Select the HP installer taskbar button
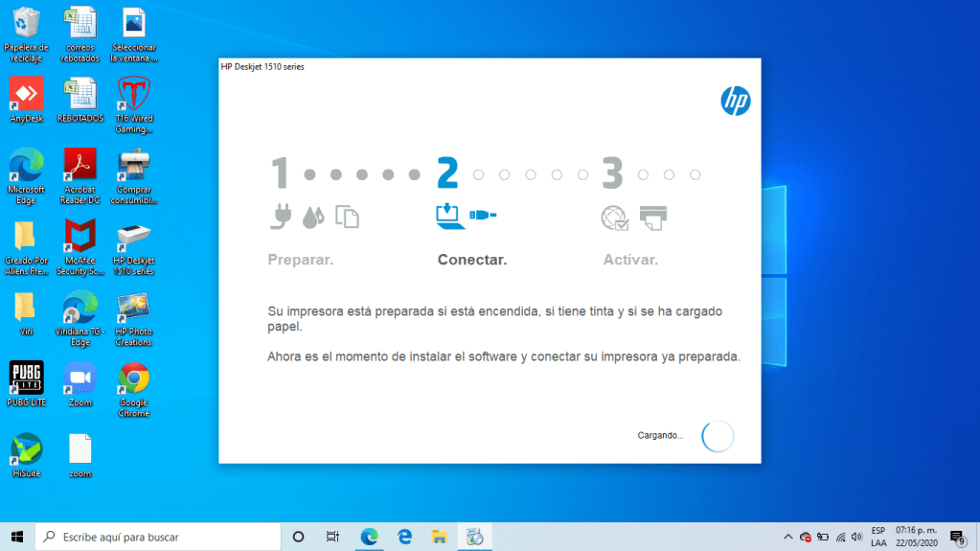Viewport: 980px width, 551px height. (x=474, y=537)
